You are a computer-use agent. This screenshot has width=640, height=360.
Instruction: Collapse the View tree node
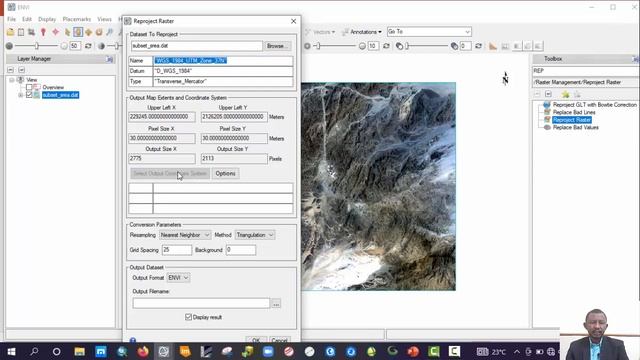tap(12, 80)
